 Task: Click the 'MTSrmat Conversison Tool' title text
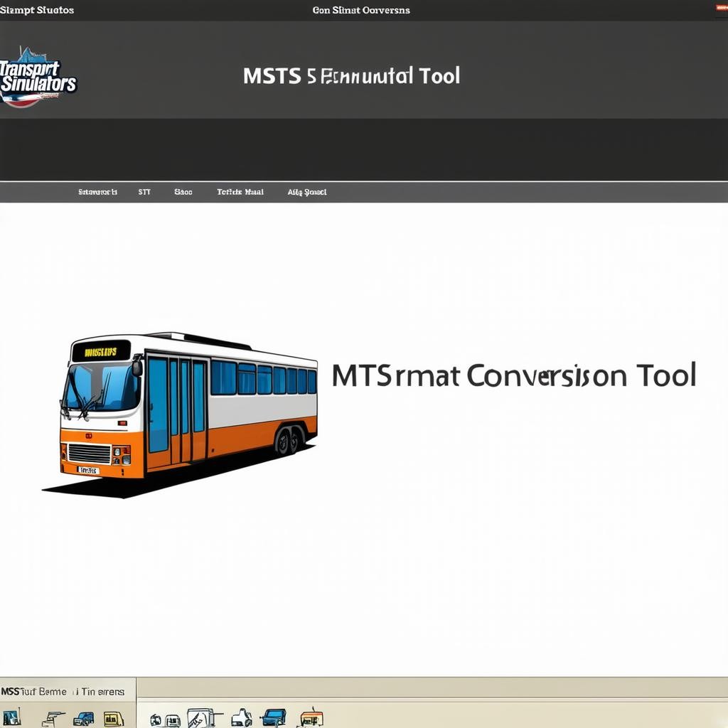(513, 375)
